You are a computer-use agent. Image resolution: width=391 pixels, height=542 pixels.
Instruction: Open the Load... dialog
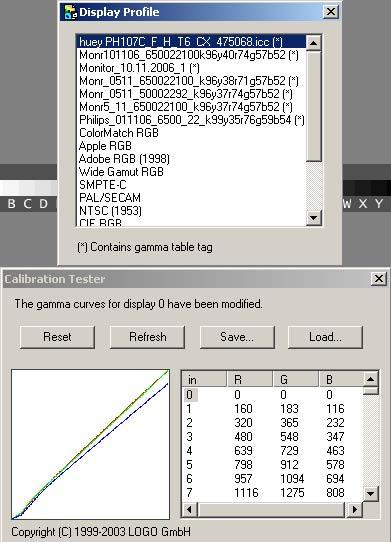pyautogui.click(x=325, y=337)
